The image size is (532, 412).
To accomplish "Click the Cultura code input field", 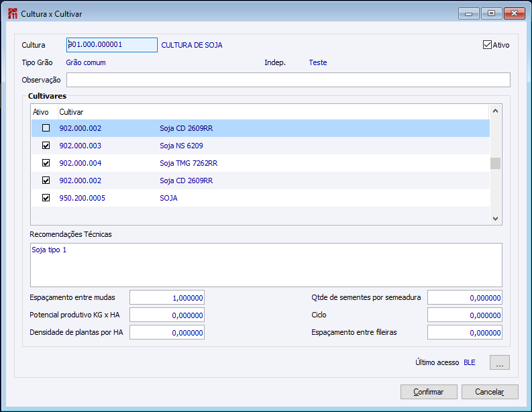I will click(112, 45).
